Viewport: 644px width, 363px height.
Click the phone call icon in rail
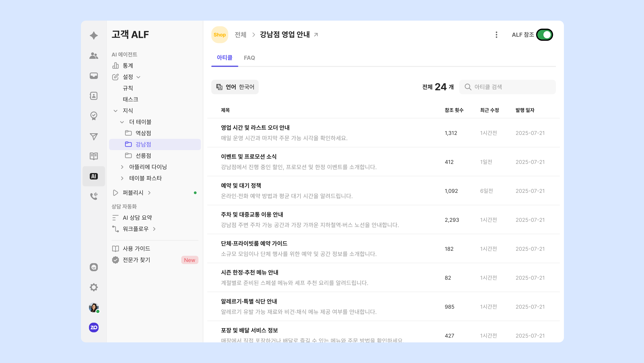click(x=94, y=196)
